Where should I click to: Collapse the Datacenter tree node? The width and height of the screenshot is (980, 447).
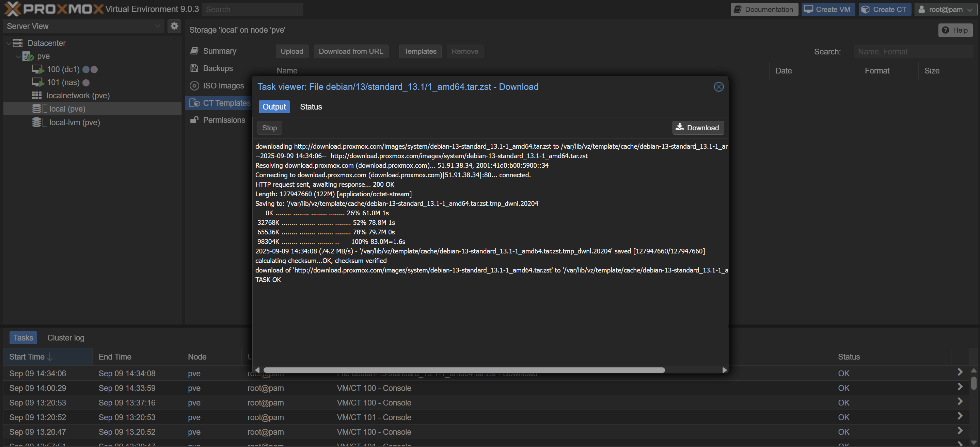pos(9,43)
